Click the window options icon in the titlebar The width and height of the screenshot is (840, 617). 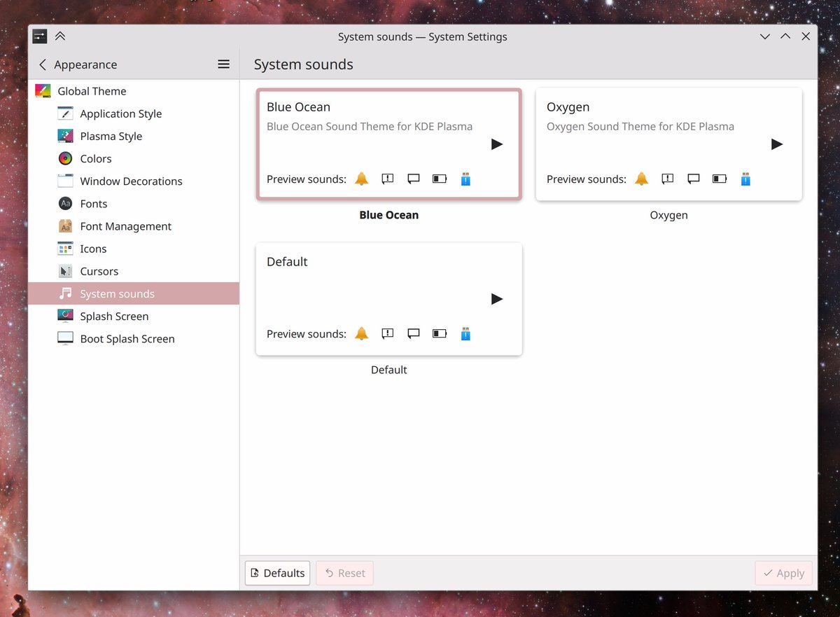38,36
